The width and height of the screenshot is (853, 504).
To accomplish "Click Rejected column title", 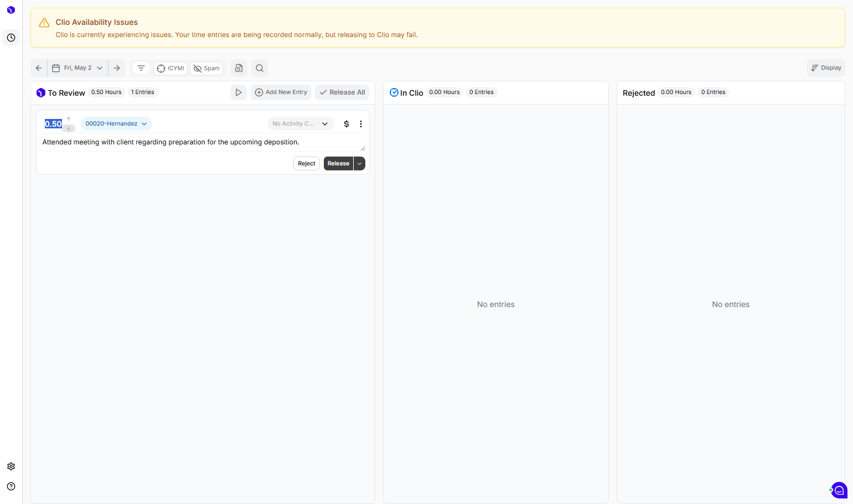I will point(639,93).
